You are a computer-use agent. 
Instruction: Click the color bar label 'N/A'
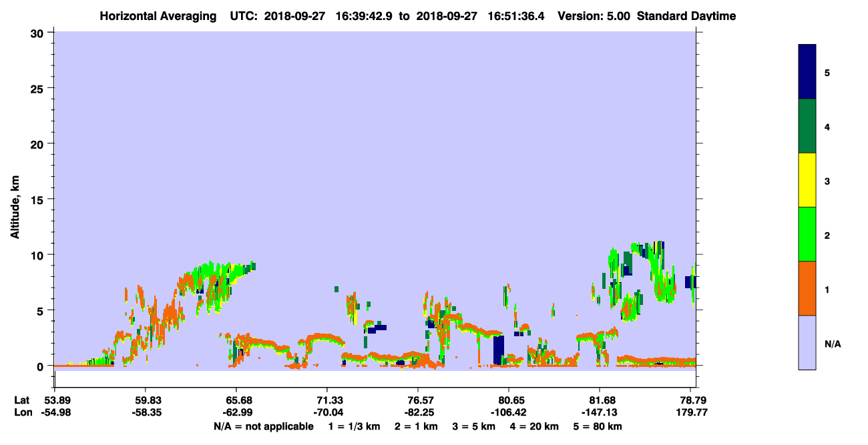tap(833, 344)
